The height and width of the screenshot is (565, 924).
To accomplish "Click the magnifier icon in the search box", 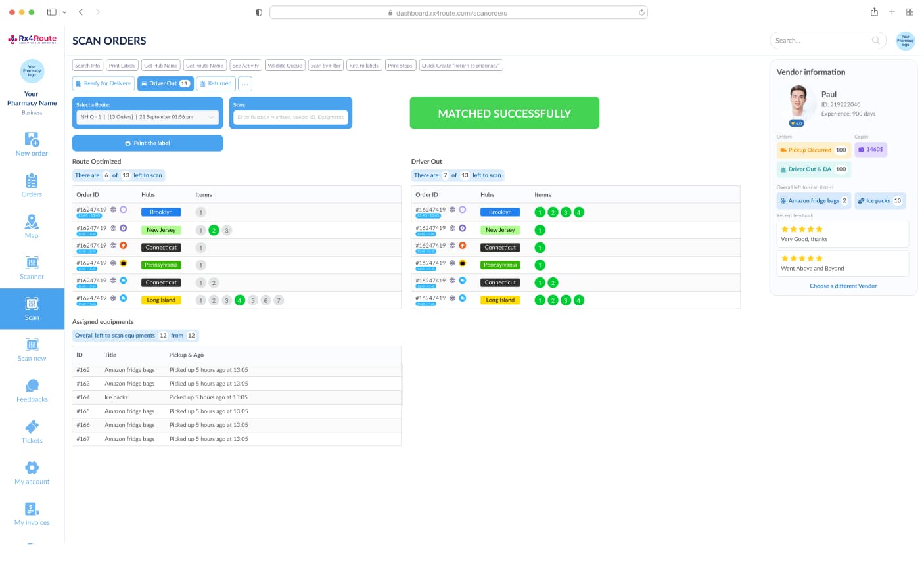I will click(875, 41).
